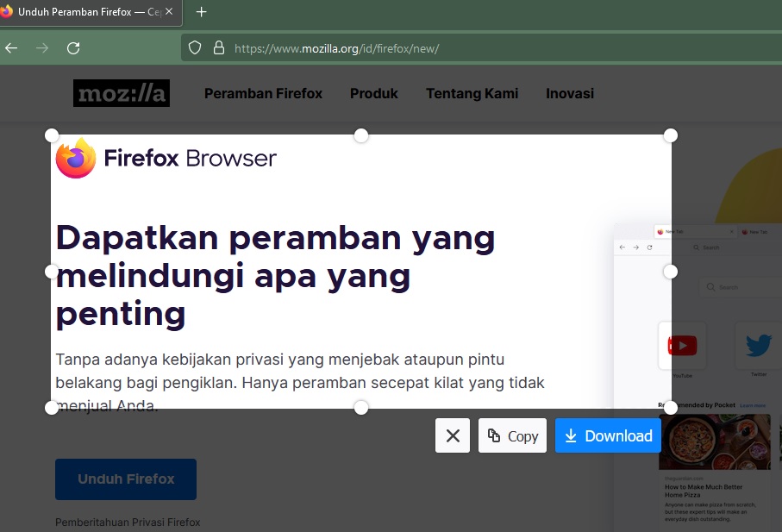The width and height of the screenshot is (782, 532).
Task: Copy the screenshot selection to clipboard
Action: 512,435
